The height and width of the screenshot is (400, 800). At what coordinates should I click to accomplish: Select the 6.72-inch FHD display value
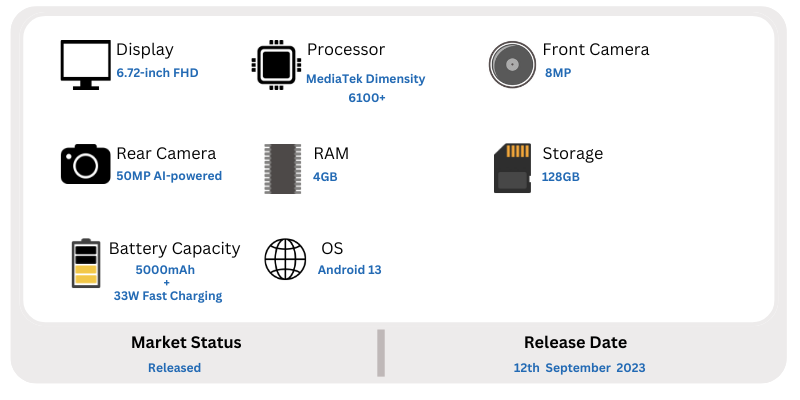[x=157, y=73]
